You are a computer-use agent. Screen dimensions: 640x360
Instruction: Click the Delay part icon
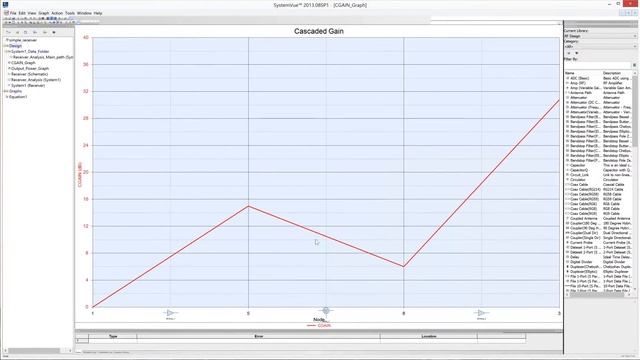coord(567,257)
